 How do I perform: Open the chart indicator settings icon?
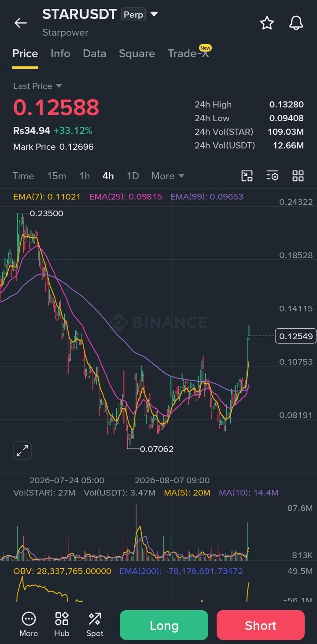coord(273,176)
